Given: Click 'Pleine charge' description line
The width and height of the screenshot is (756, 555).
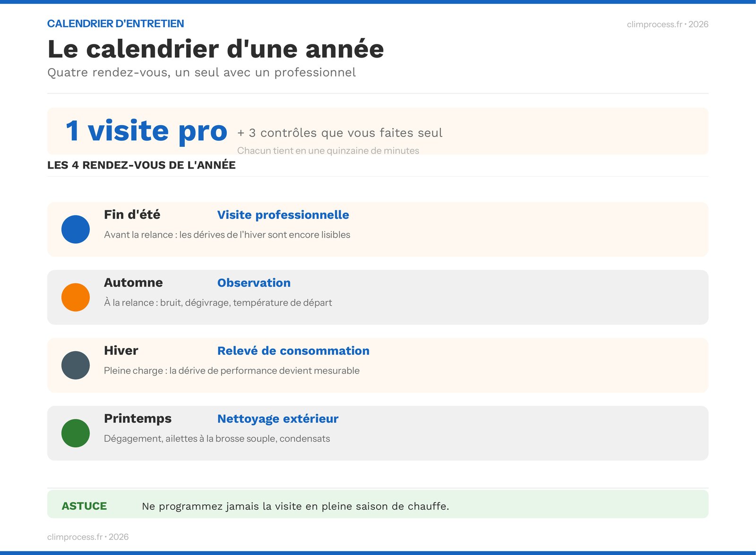Looking at the screenshot, I should click(x=232, y=371).
